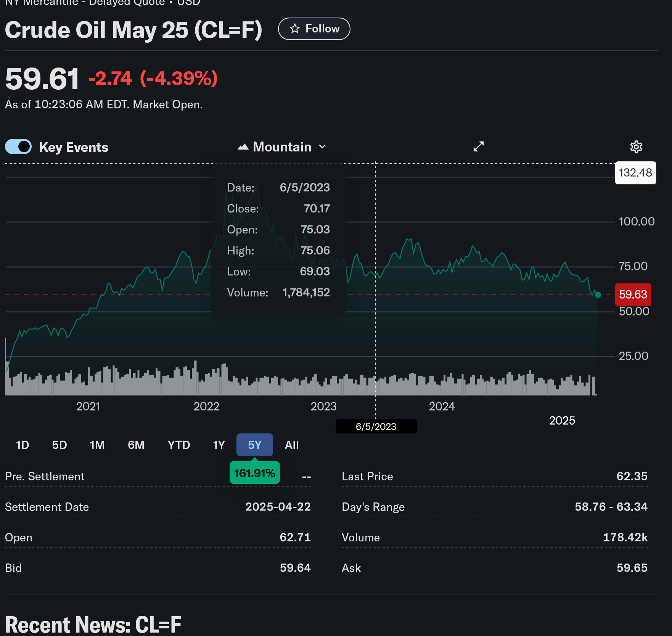The image size is (672, 636).
Task: Select the 6M time range
Action: pos(136,445)
